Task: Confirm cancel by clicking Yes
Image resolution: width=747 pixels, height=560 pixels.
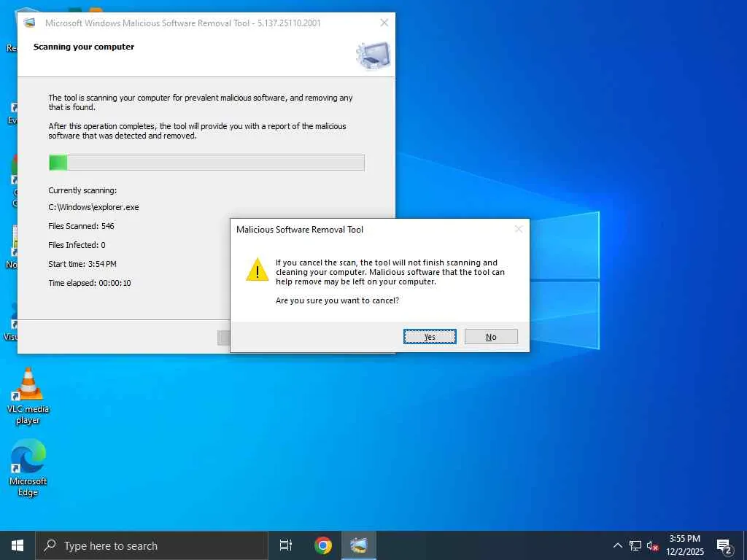Action: tap(430, 337)
